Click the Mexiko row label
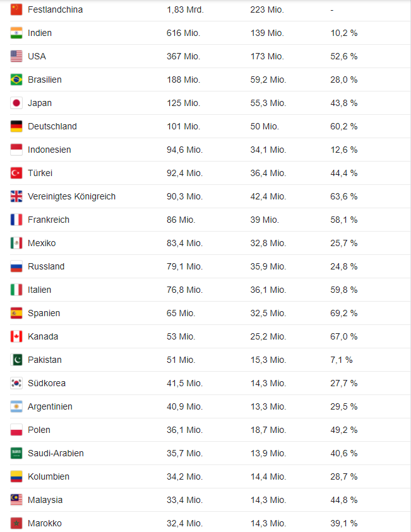Viewport: 411px width, 532px height. point(42,243)
